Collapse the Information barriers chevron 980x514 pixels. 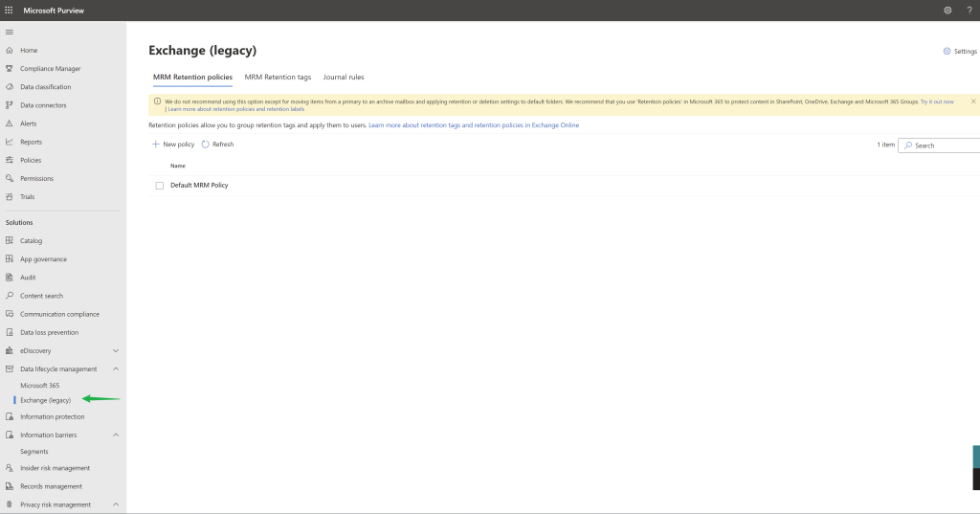click(x=116, y=435)
